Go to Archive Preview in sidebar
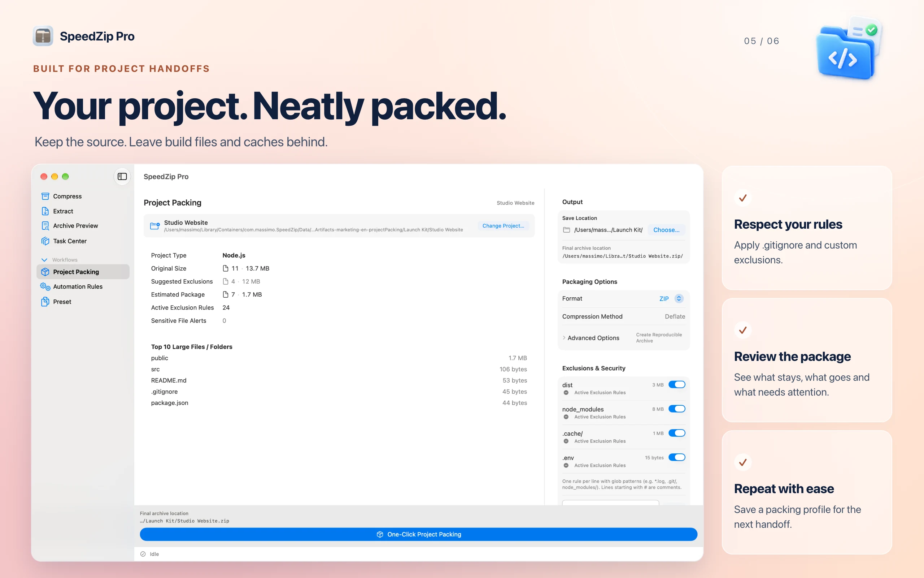The width and height of the screenshot is (924, 578). click(x=83, y=225)
